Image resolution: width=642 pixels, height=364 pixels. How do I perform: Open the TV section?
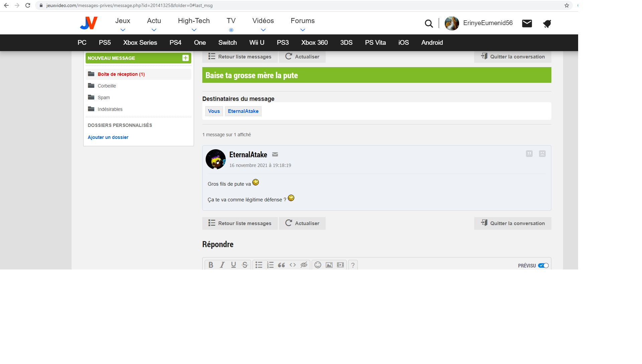pos(231,21)
